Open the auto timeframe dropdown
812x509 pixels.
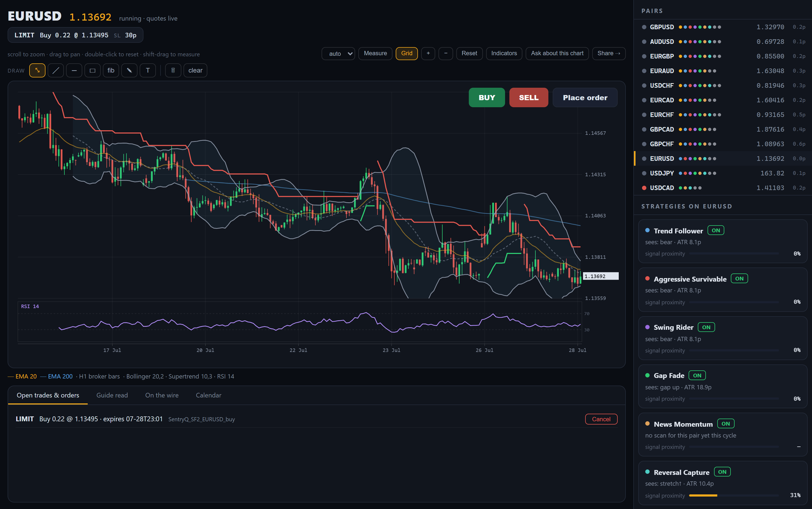click(338, 54)
